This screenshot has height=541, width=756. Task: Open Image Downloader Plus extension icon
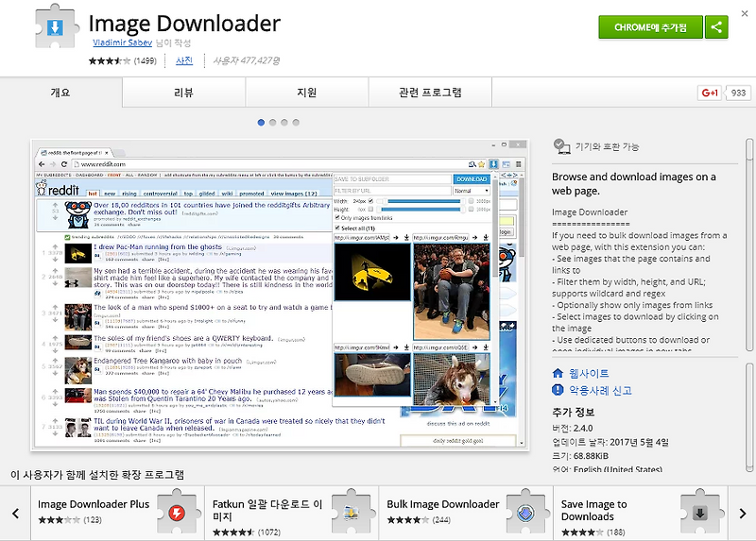click(178, 513)
